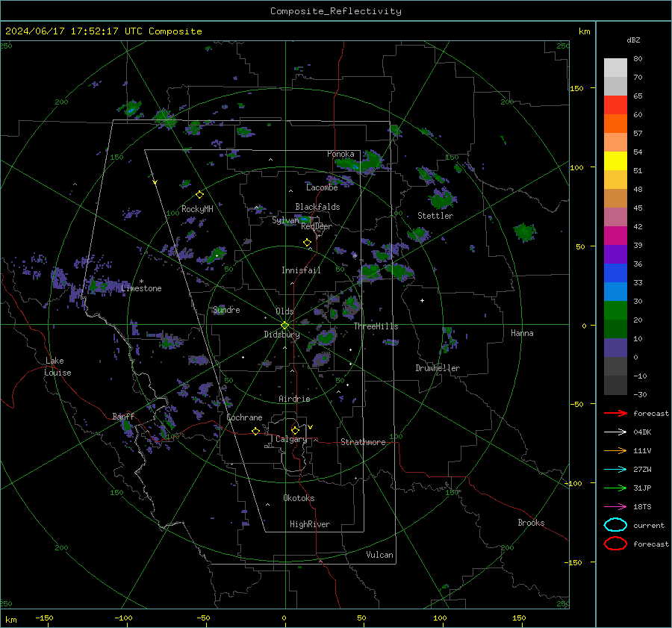
Task: Select the red forecast ellipse symbol
Action: click(615, 544)
